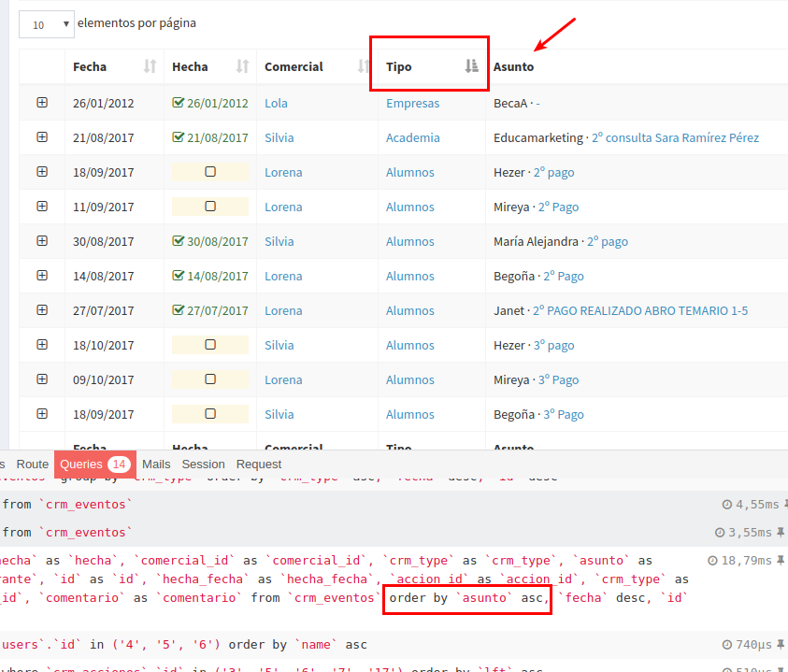
Task: Uncheck done checkbox dated 30/08/2017
Action: [x=178, y=241]
